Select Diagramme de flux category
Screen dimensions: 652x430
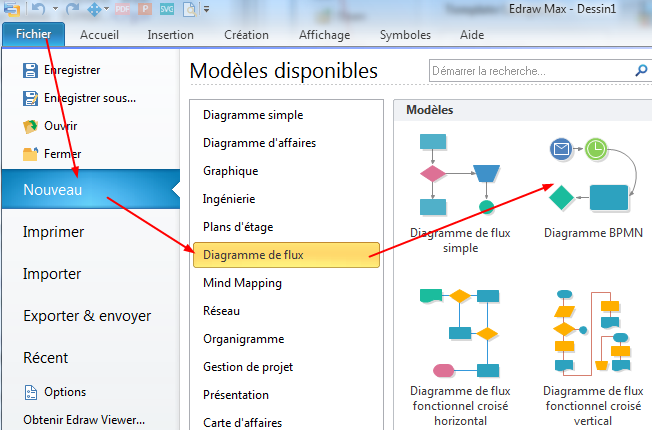pos(286,255)
